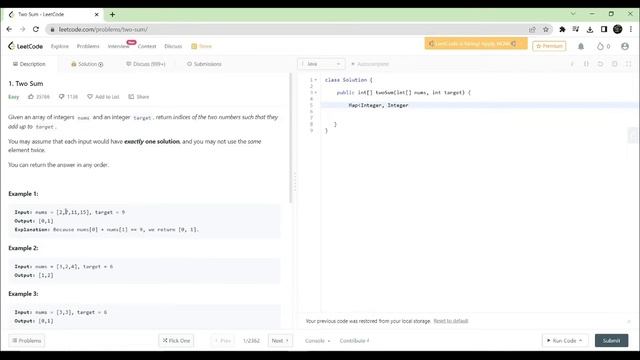This screenshot has height=360, width=640.
Task: Enter editor fullscreen mode
Action: click(629, 64)
